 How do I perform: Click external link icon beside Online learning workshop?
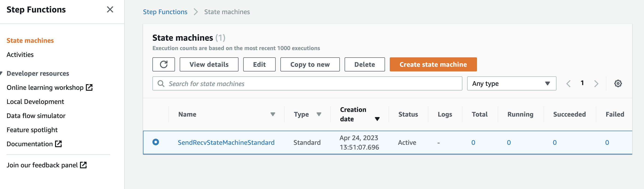tap(89, 87)
